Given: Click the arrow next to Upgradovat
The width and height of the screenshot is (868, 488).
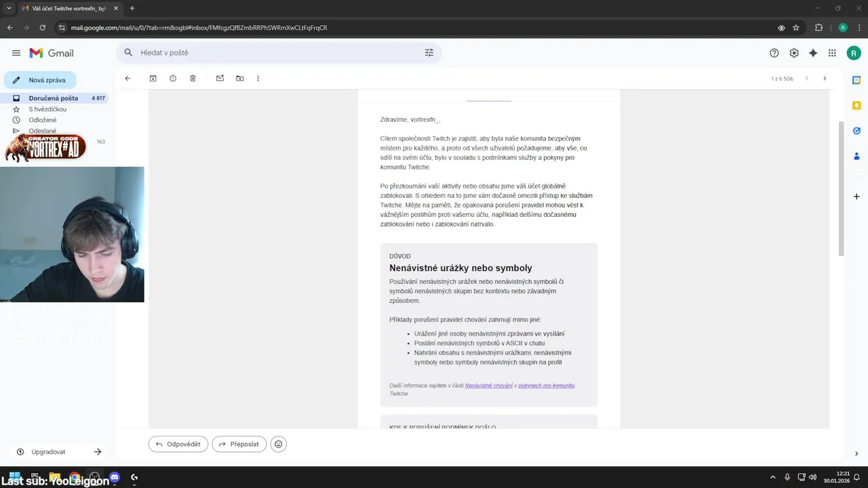Looking at the screenshot, I should [x=98, y=452].
